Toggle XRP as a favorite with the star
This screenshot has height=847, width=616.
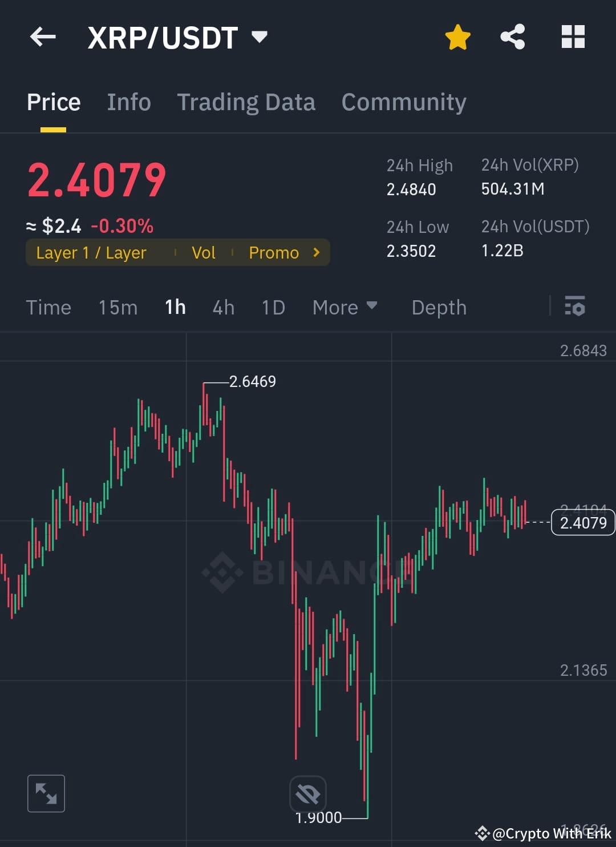(x=456, y=36)
